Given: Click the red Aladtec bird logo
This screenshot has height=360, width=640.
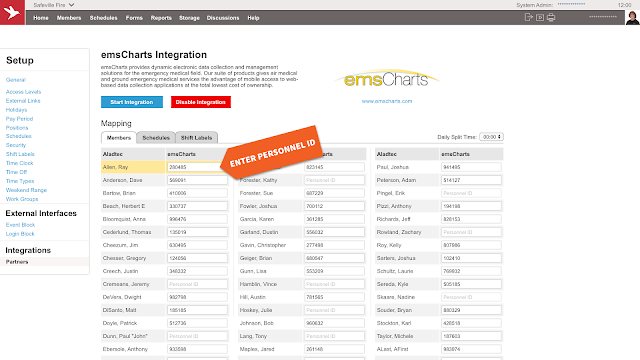Looking at the screenshot, I should 12,12.
